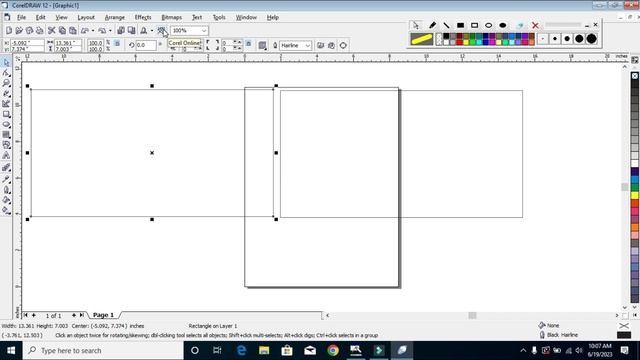
Task: Click the To Front of Layer icon
Action: [x=320, y=45]
